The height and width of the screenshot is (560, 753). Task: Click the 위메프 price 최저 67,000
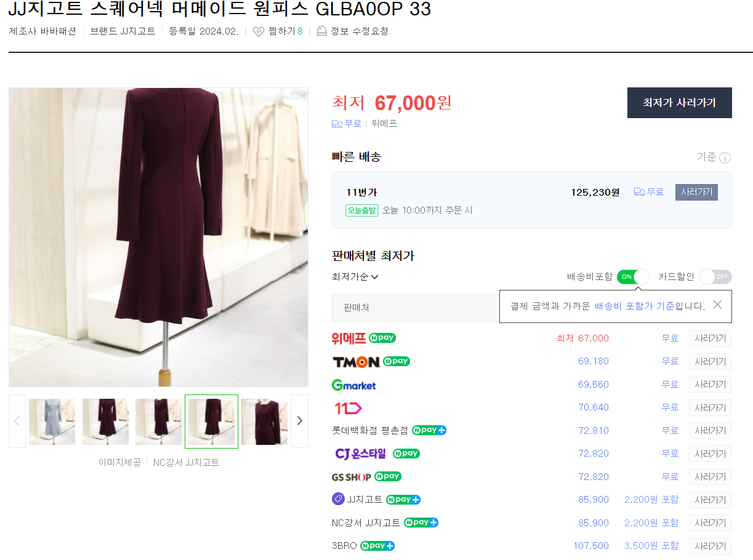[x=582, y=338]
